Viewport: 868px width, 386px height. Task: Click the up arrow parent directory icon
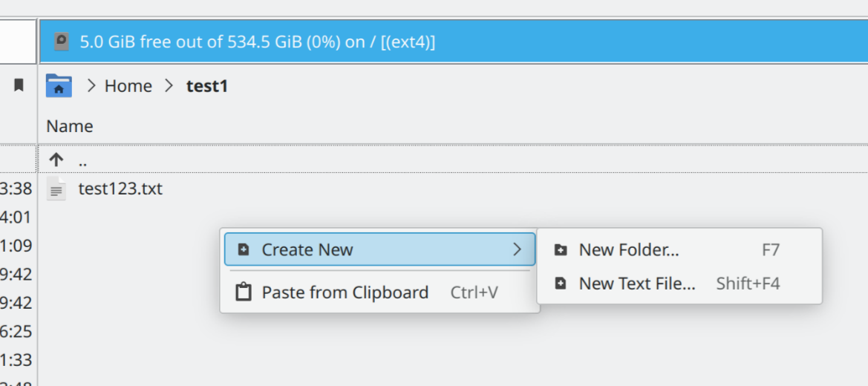point(56,160)
